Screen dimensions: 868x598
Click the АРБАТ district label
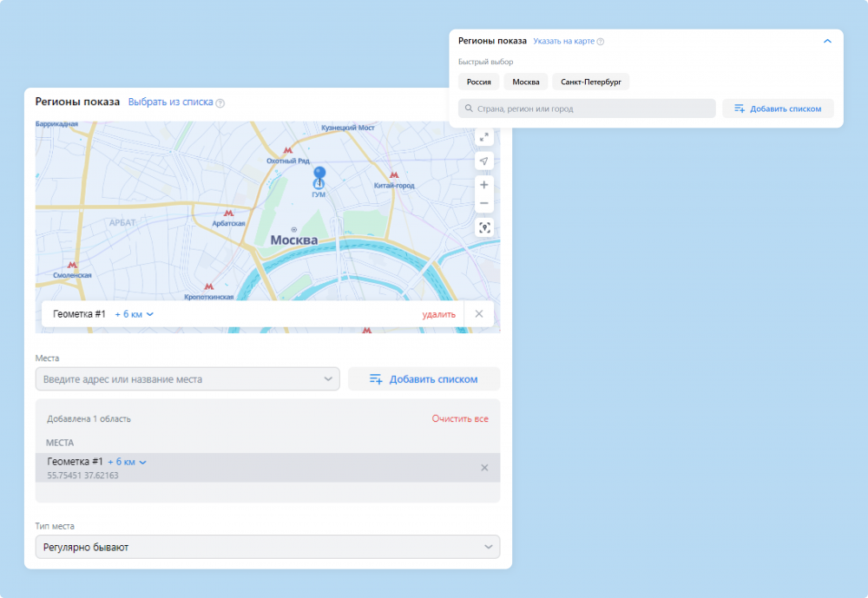click(x=122, y=222)
